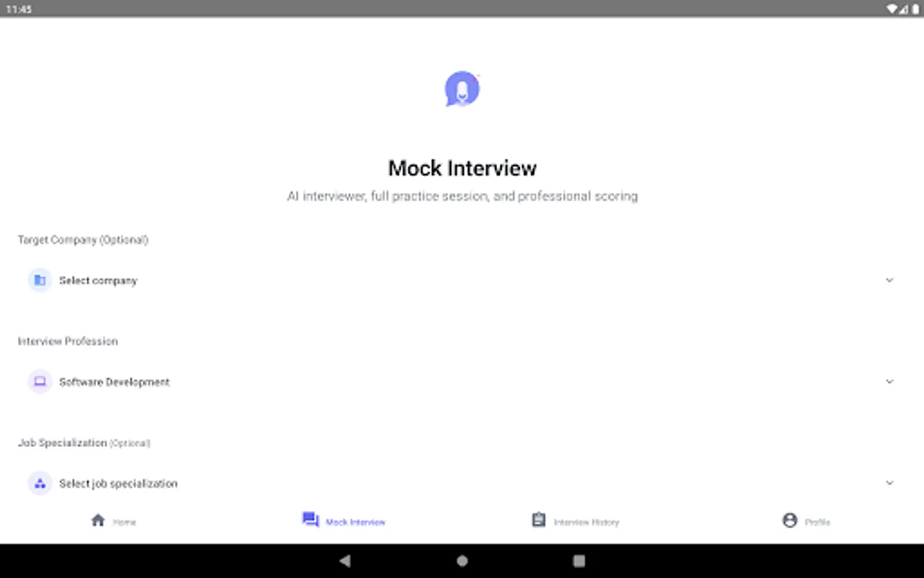Tap the Android back navigation button

(x=345, y=561)
